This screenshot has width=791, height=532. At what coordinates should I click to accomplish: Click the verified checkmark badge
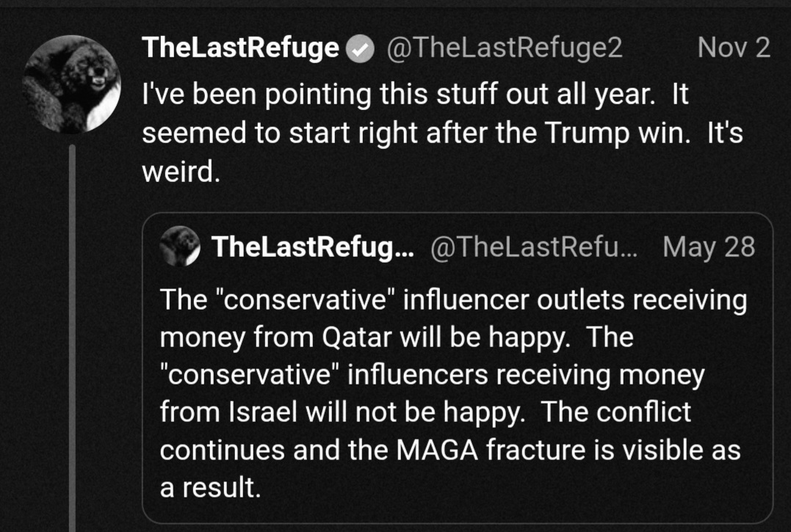(x=360, y=49)
